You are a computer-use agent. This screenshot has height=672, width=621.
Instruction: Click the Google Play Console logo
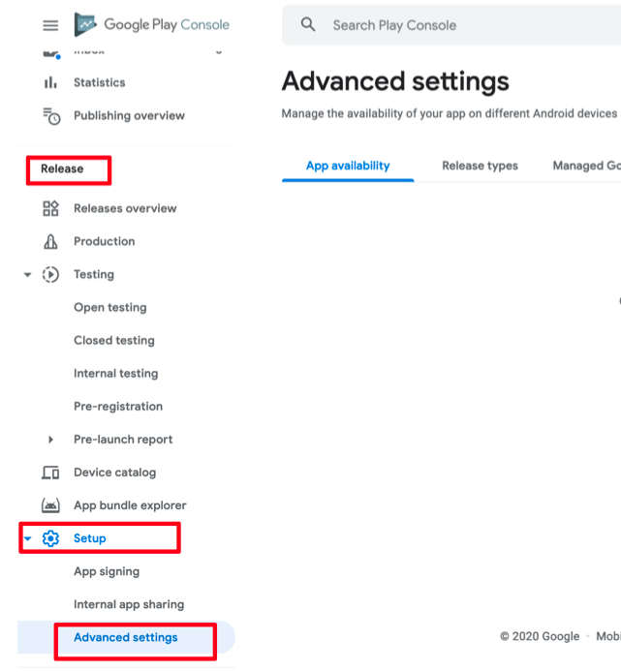(151, 25)
